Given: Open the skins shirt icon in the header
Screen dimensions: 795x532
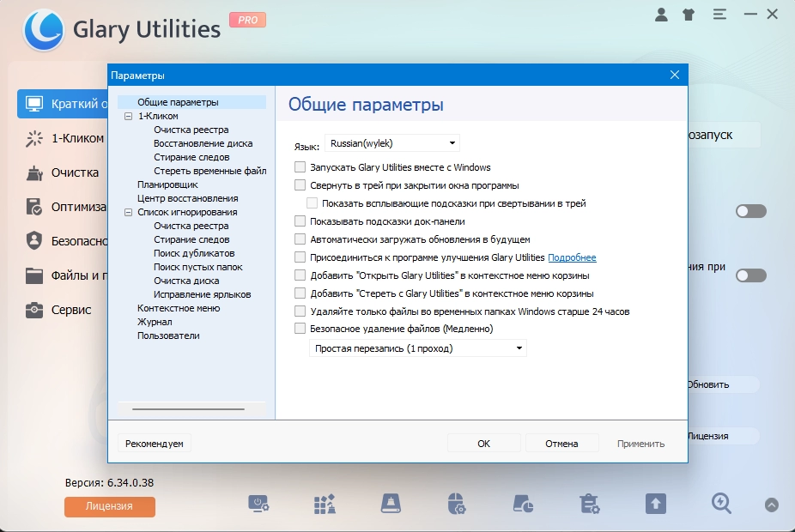Looking at the screenshot, I should click(x=689, y=15).
